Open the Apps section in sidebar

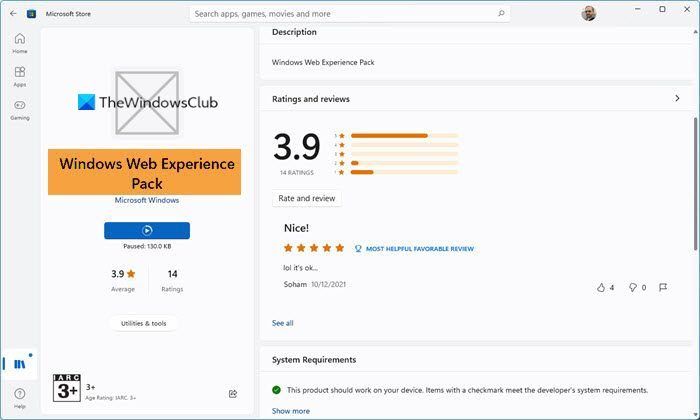coord(20,77)
